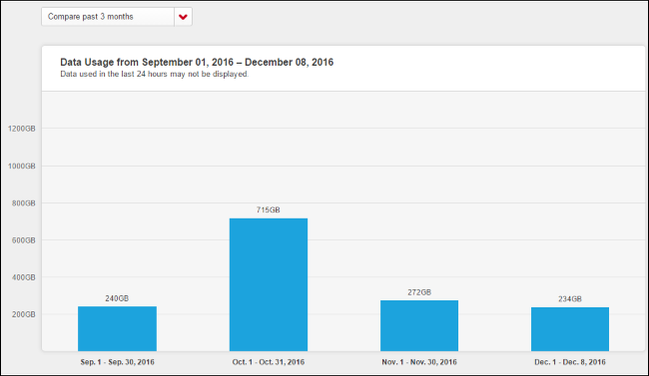Viewport: 649px width, 376px height.
Task: Select the Sep. 1 - Sep. 30 240GB bar
Action: [x=117, y=329]
